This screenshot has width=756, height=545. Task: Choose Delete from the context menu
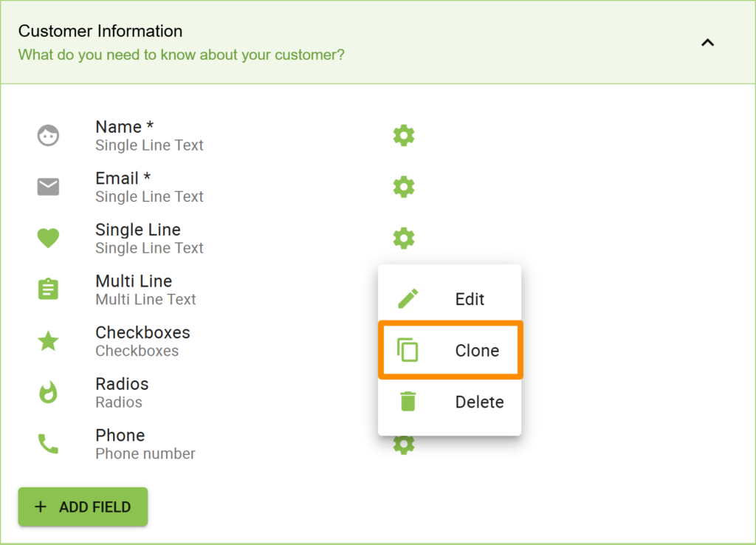(450, 402)
